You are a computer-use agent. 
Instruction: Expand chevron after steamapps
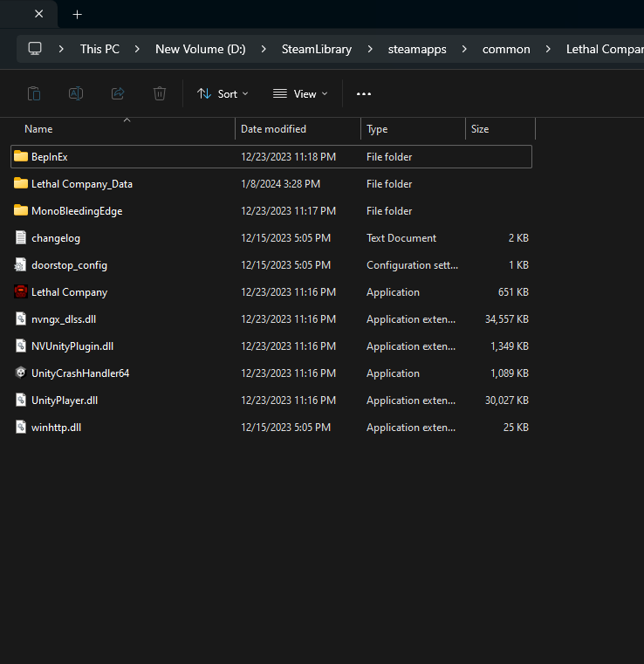(464, 49)
